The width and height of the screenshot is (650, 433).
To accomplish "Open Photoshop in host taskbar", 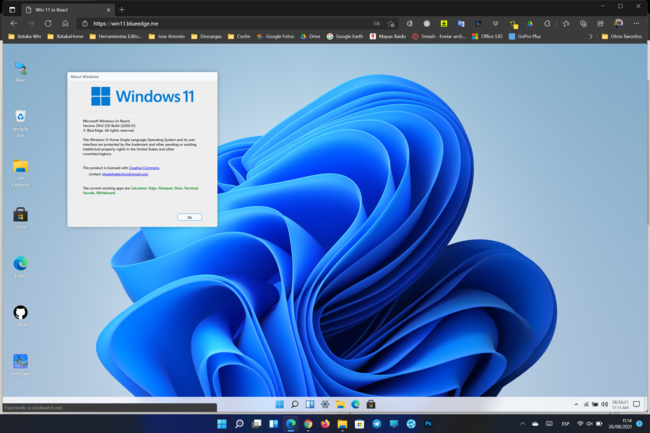I will tap(428, 423).
